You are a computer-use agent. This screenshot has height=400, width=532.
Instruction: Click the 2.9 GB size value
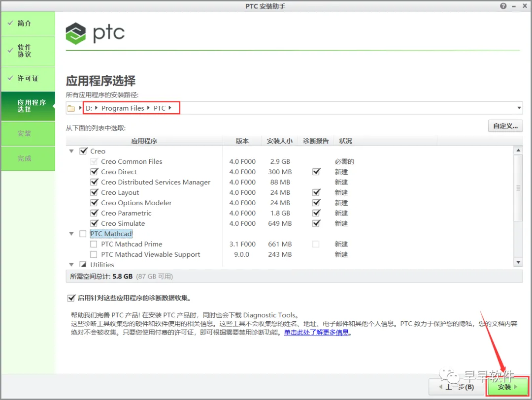tap(280, 162)
